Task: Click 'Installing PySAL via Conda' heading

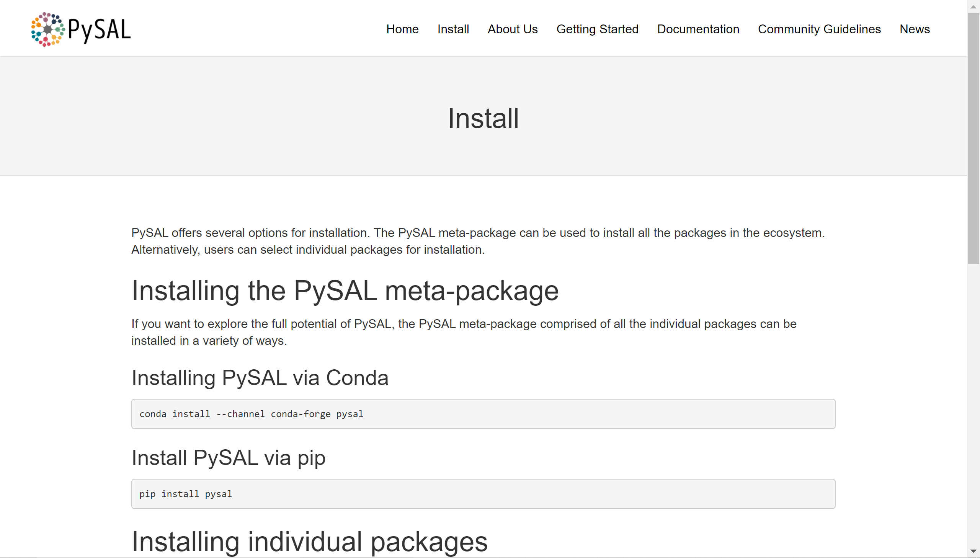Action: (260, 378)
